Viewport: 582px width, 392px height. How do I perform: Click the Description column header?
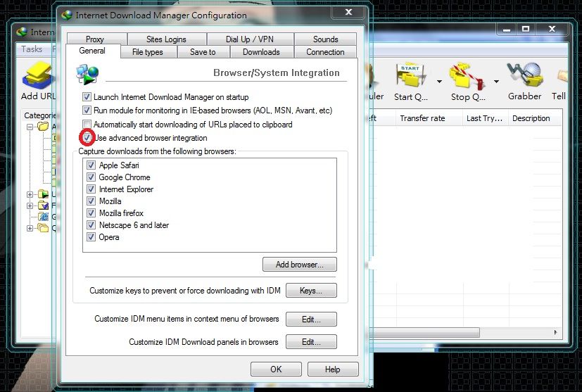534,118
